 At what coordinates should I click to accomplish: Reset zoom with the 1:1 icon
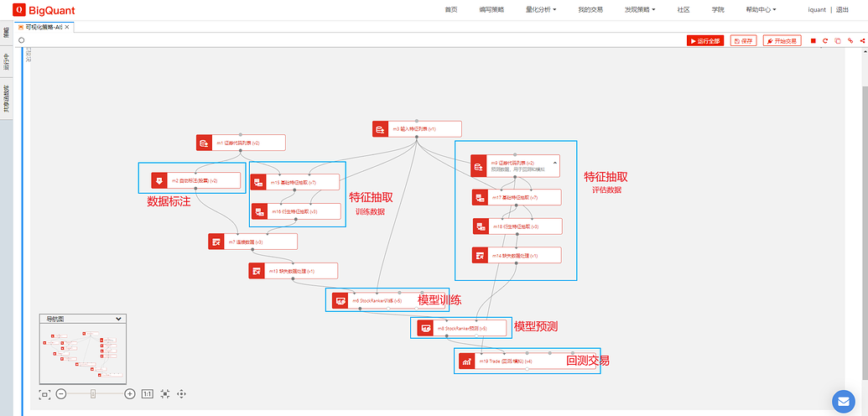(147, 393)
